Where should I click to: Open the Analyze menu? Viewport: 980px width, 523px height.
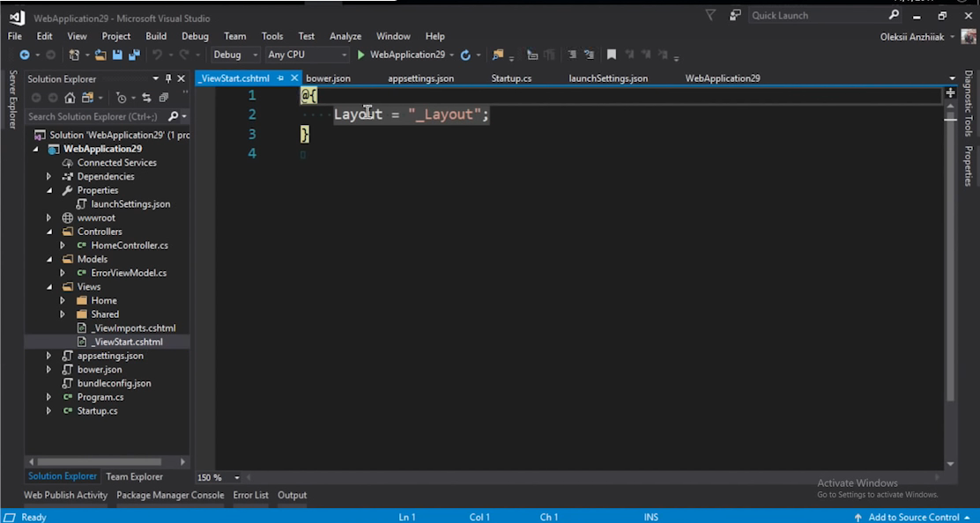pos(345,36)
